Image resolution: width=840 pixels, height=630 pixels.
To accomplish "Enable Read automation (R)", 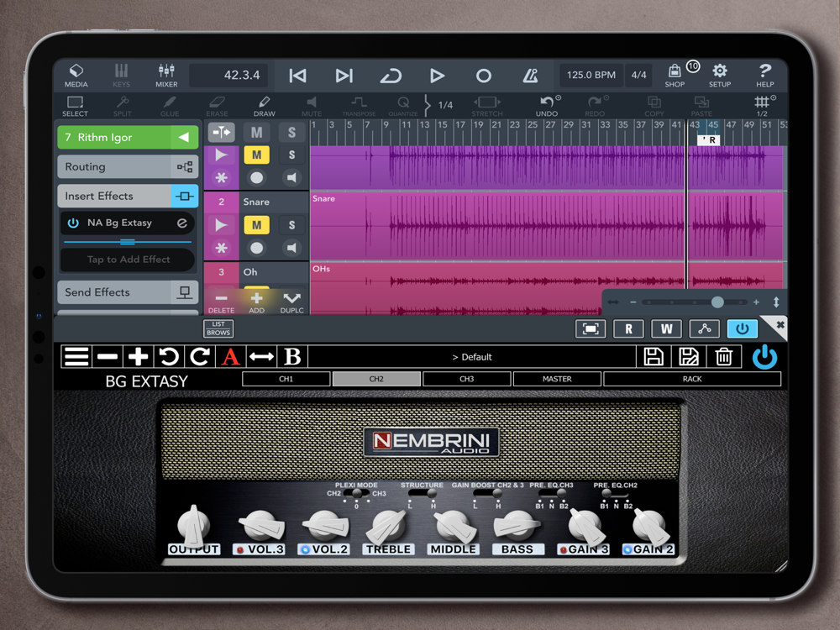I will click(628, 329).
